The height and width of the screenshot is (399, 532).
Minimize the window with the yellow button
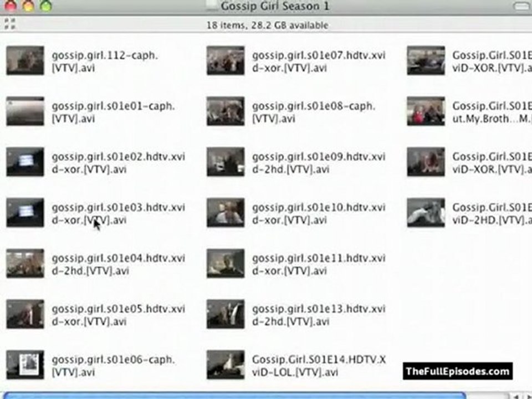tap(28, 5)
